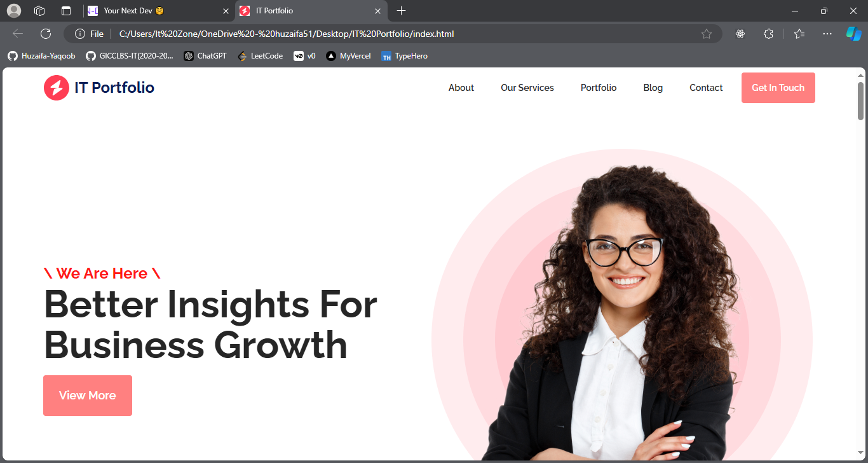Open the Favorites list icon
The height and width of the screenshot is (463, 868).
[x=799, y=34]
